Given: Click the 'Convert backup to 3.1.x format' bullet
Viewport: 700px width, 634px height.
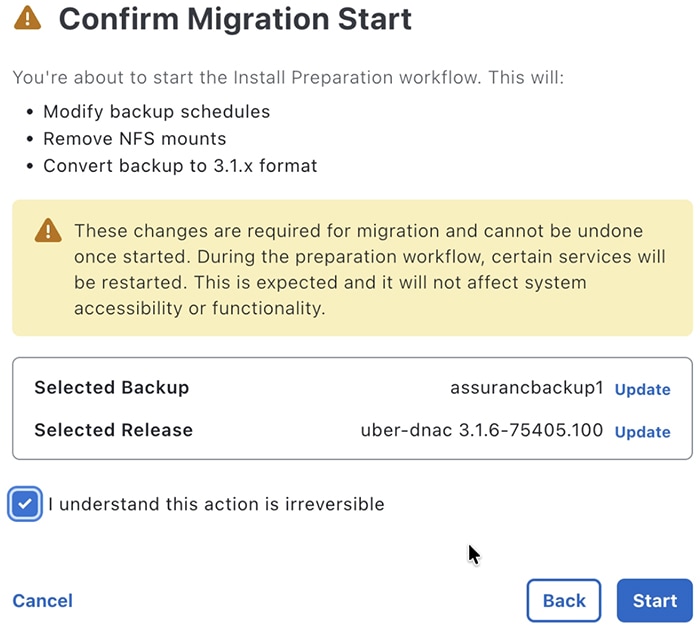Looking at the screenshot, I should (180, 166).
